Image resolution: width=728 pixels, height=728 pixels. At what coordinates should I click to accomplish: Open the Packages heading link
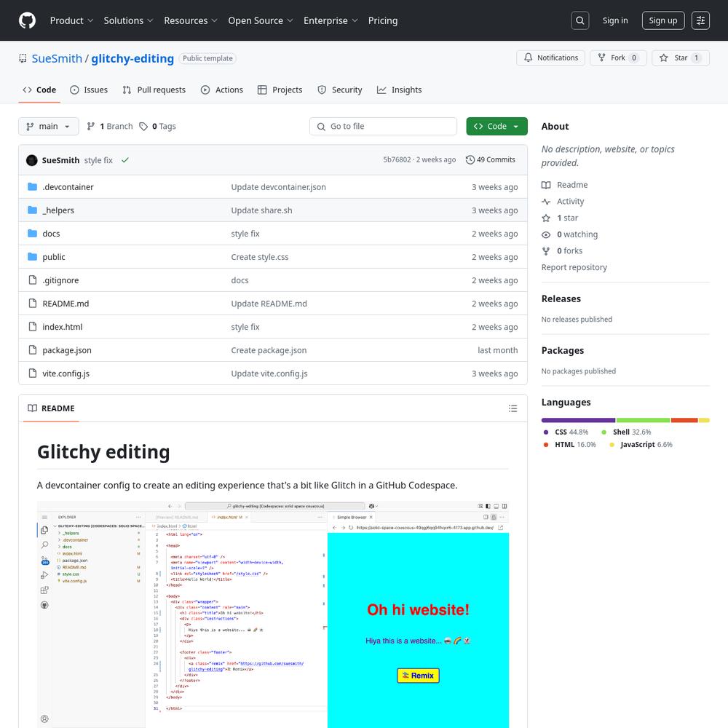[x=562, y=351]
